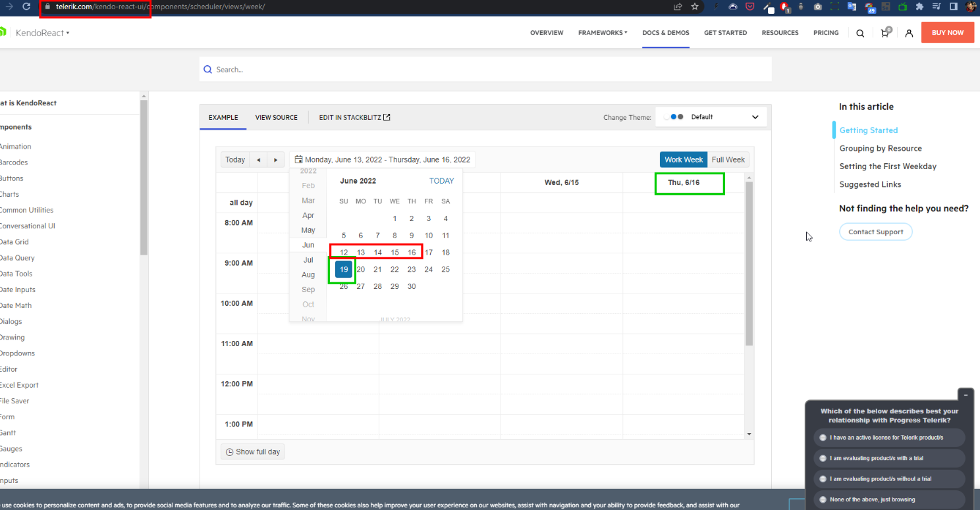980x510 pixels.
Task: Go to Setting the First Weekday section
Action: (888, 166)
